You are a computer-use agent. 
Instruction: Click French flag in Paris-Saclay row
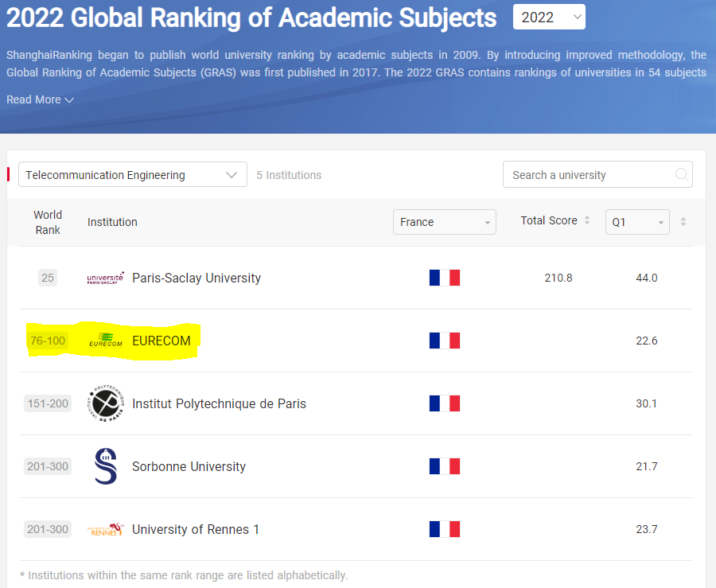click(444, 278)
